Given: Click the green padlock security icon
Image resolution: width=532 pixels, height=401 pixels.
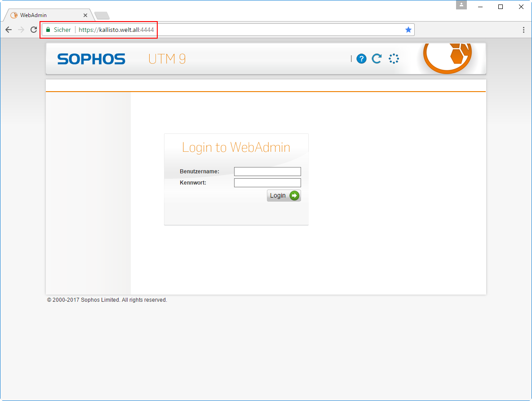Looking at the screenshot, I should (48, 30).
